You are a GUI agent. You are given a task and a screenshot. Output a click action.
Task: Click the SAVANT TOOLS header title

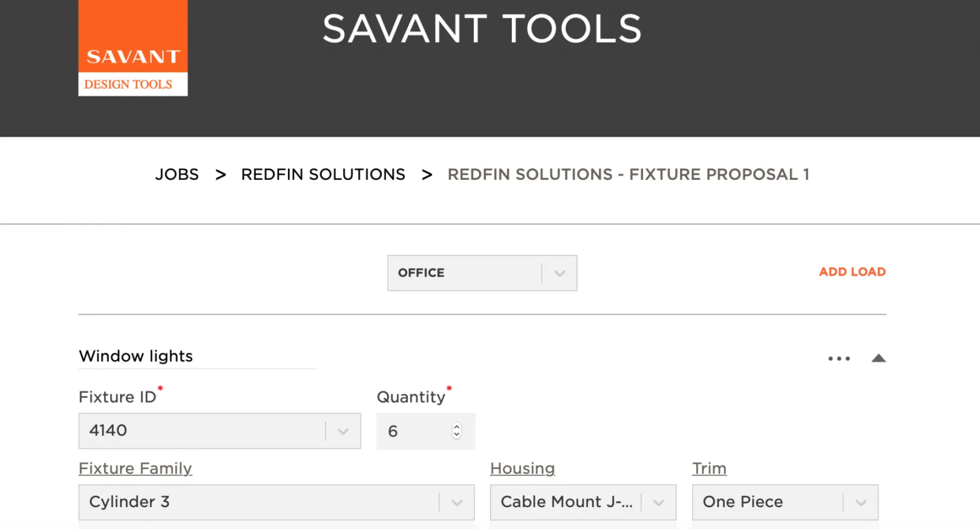482,28
